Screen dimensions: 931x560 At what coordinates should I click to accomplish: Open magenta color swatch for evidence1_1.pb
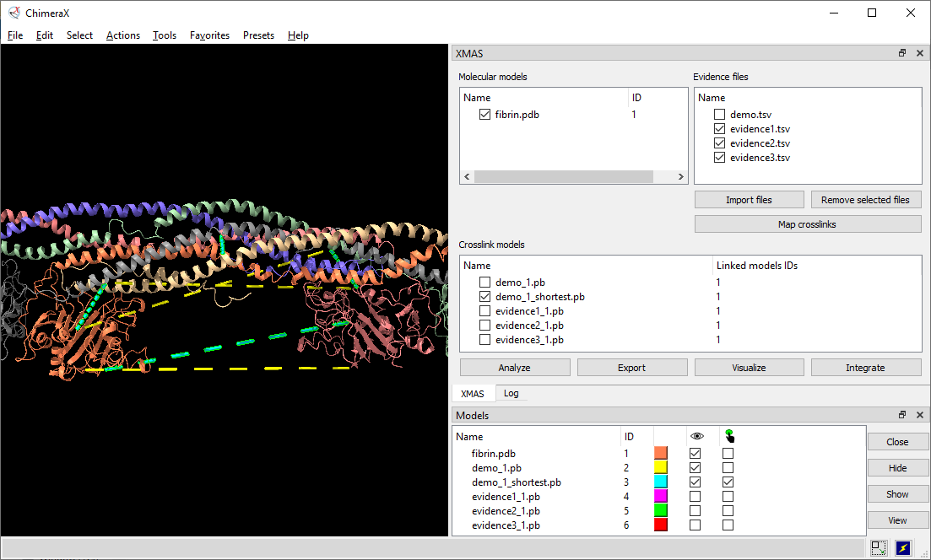pos(660,496)
